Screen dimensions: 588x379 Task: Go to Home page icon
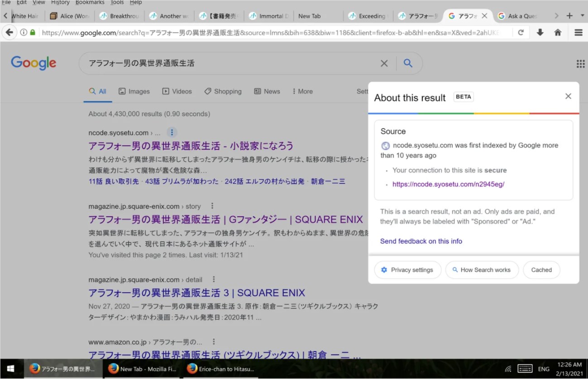coord(558,33)
